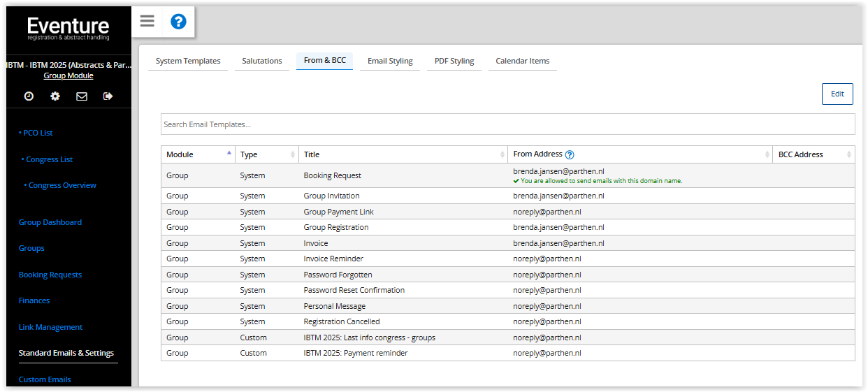Sort the table by Title column
This screenshot has height=392, width=868.
point(402,154)
